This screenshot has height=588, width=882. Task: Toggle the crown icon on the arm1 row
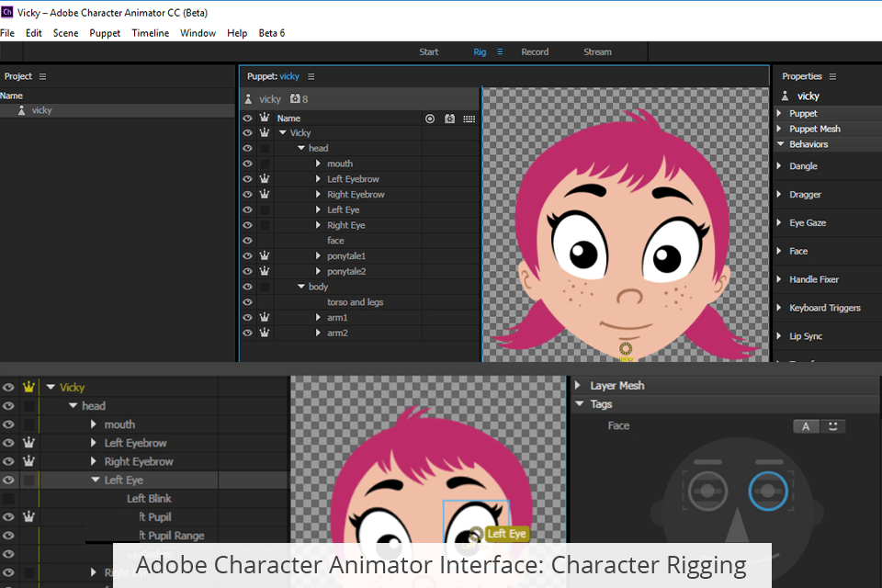click(x=265, y=317)
